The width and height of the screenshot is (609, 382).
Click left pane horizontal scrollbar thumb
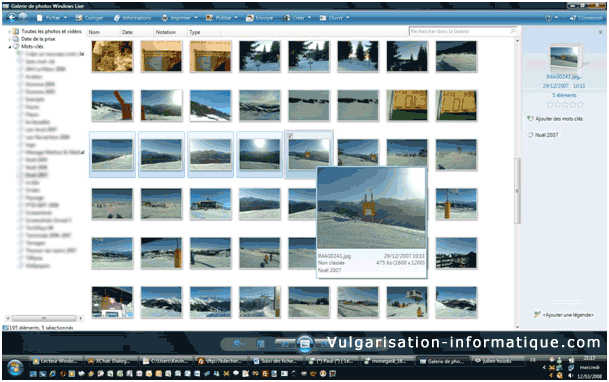coord(44,318)
